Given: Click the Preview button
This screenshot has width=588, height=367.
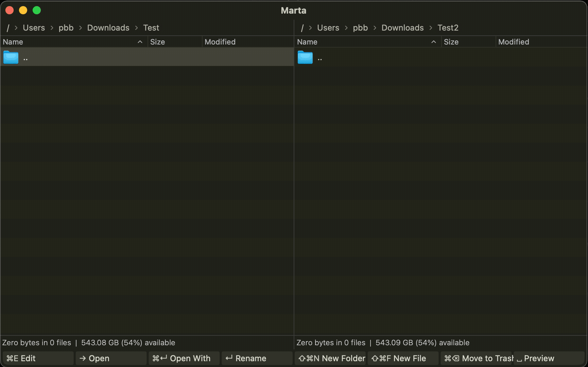Looking at the screenshot, I should point(549,358).
